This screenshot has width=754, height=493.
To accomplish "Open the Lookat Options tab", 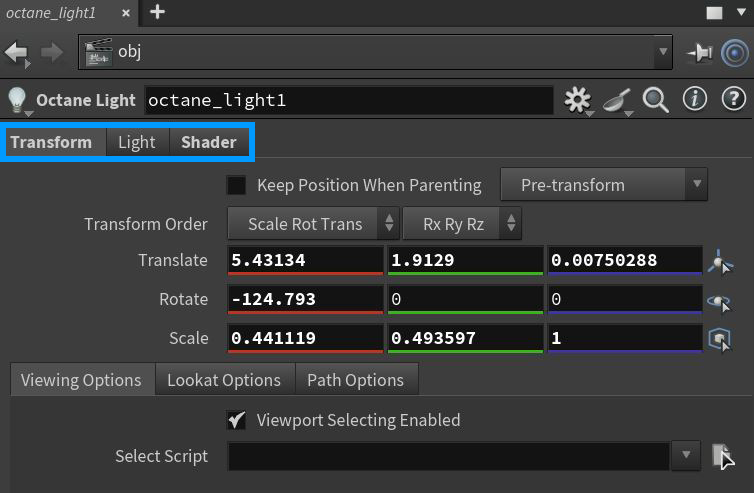I will click(x=224, y=380).
